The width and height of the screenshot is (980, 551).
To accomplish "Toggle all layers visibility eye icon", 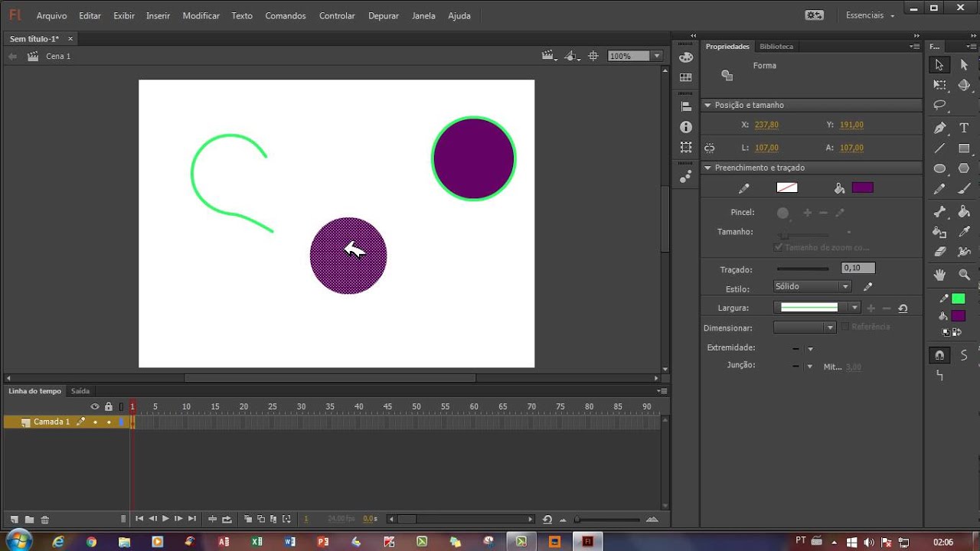I will point(95,406).
